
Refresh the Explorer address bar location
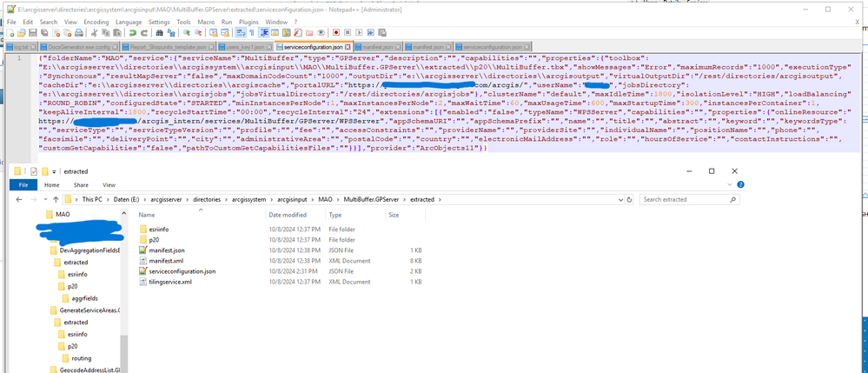[629, 199]
